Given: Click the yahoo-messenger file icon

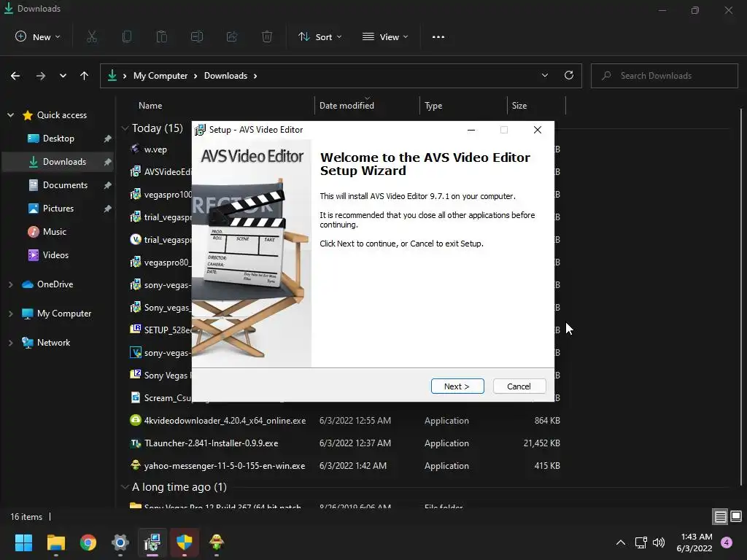Looking at the screenshot, I should click(136, 464).
